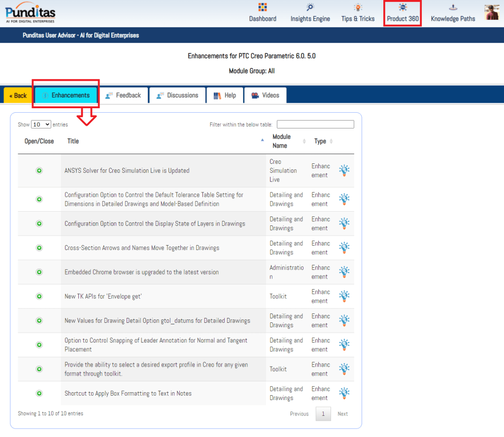Click lightbulb icon for Shortcut to Apply Box Formatting row
The height and width of the screenshot is (437, 504).
pyautogui.click(x=344, y=393)
